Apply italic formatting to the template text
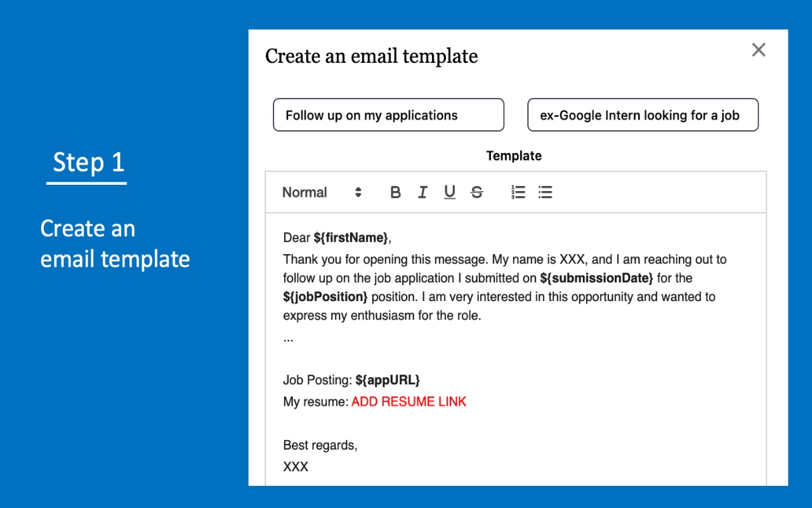This screenshot has height=508, width=812. click(422, 192)
